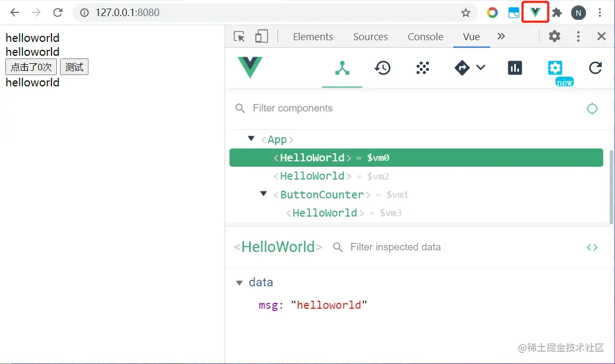Open the Performance bar-chart tab

[x=515, y=68]
